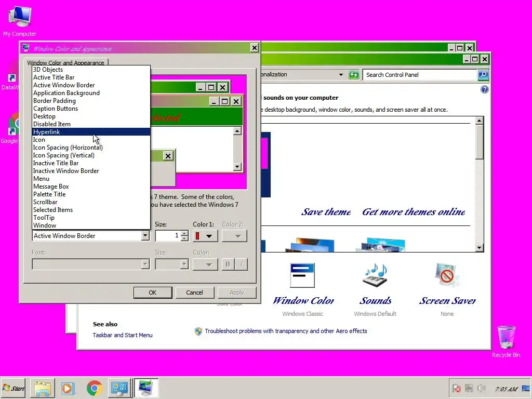Click the Get more themes online link
Image resolution: width=532 pixels, height=399 pixels.
(414, 212)
